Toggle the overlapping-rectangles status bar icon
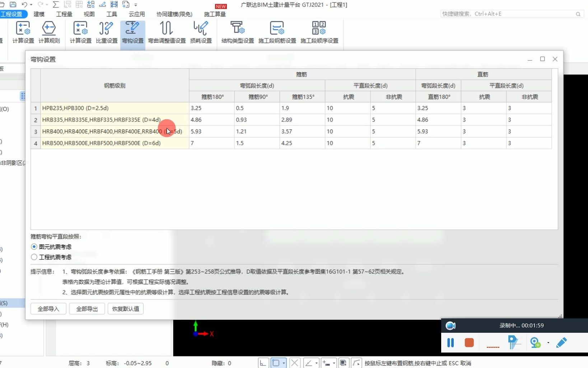 [344, 363]
